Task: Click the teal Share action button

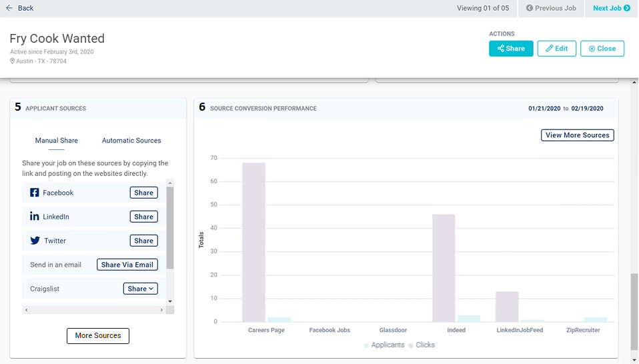Action: pos(511,49)
